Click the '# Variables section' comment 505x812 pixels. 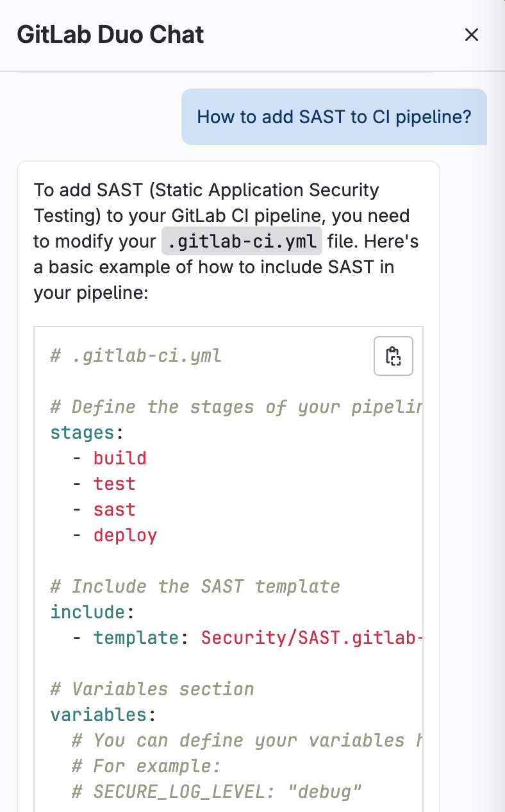click(152, 689)
